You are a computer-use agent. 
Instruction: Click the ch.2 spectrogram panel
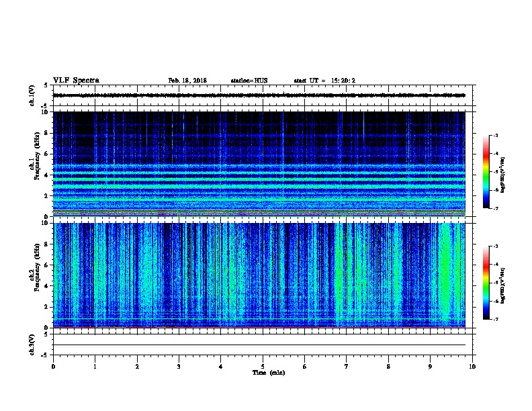259,275
